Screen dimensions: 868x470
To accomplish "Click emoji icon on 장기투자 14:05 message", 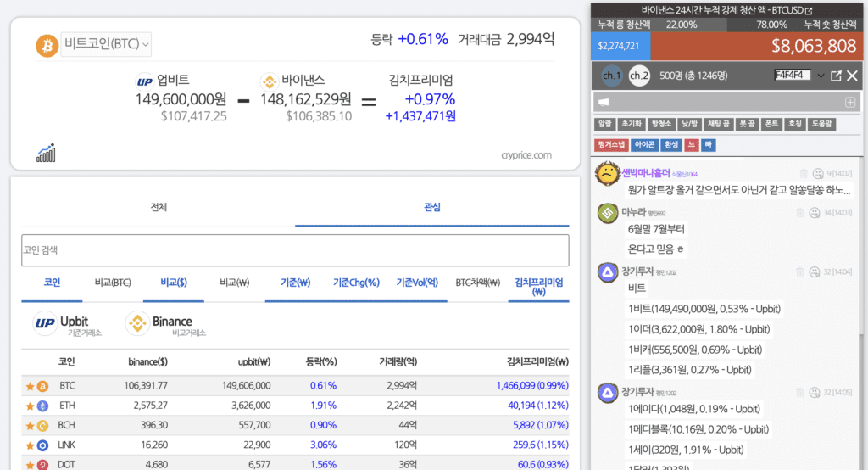I will tap(815, 393).
